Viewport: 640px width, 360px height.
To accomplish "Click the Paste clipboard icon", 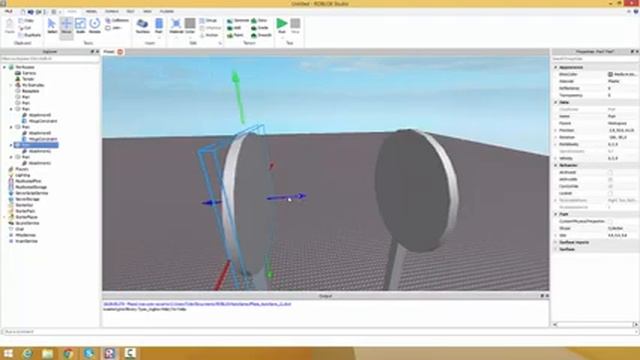I will coord(9,26).
